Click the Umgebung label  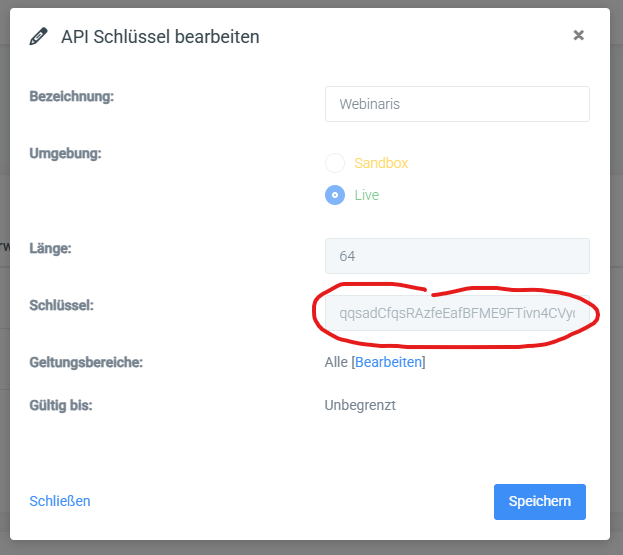pos(65,153)
